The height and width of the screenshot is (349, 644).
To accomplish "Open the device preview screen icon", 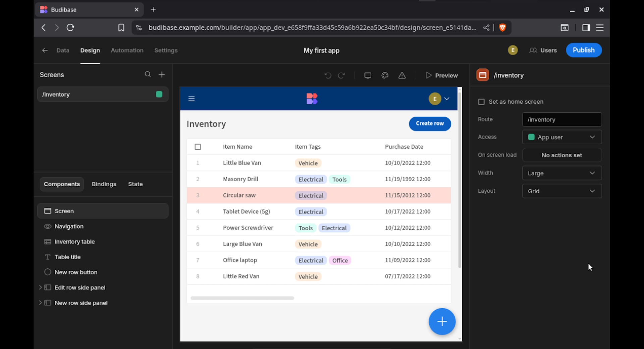I will tap(368, 76).
